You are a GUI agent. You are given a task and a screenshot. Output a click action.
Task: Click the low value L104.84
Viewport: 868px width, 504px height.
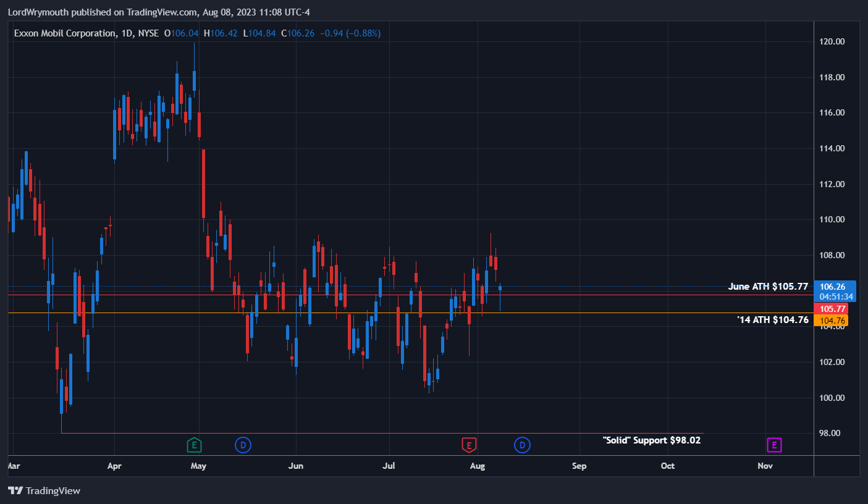(259, 33)
